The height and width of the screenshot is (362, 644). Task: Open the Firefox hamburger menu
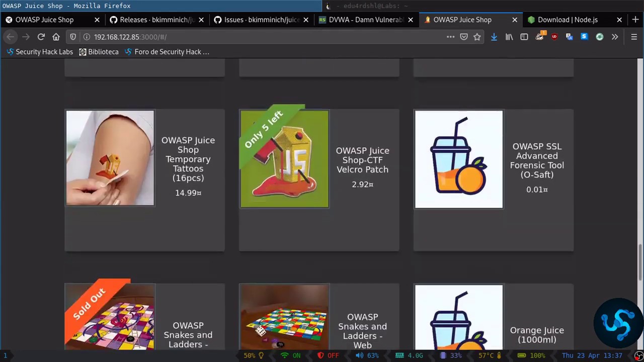click(634, 37)
